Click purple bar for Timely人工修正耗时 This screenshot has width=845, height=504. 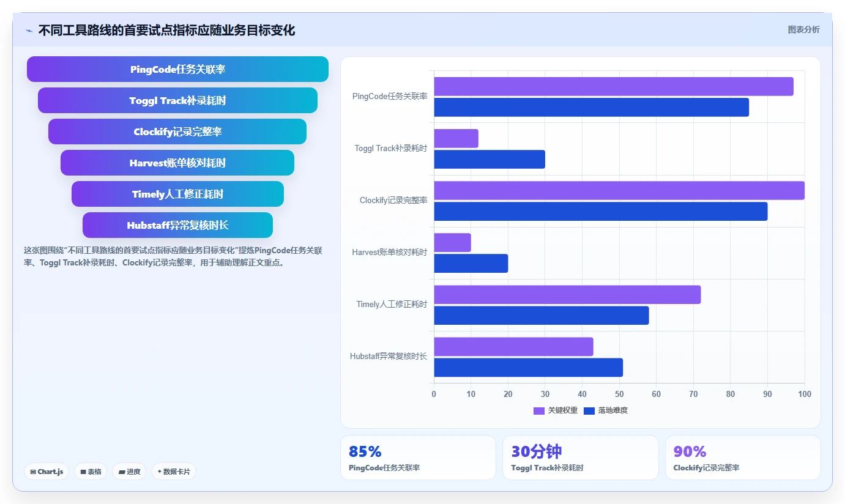coord(567,294)
